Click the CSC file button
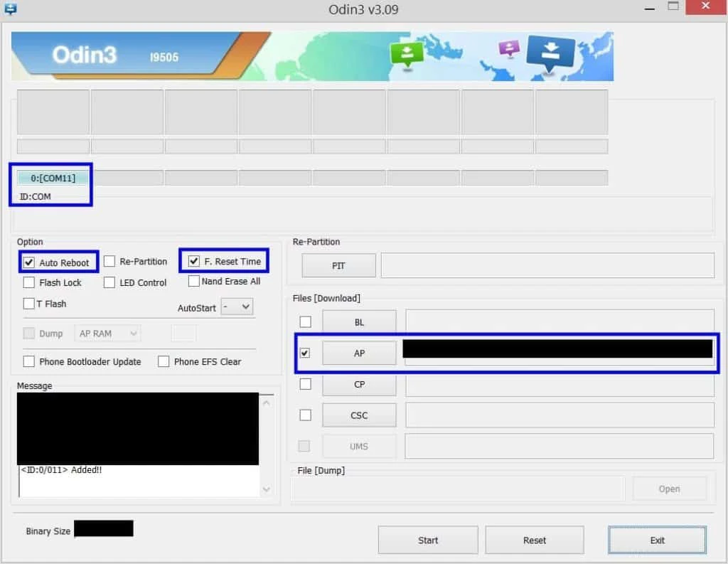The width and height of the screenshot is (728, 564). [x=359, y=415]
